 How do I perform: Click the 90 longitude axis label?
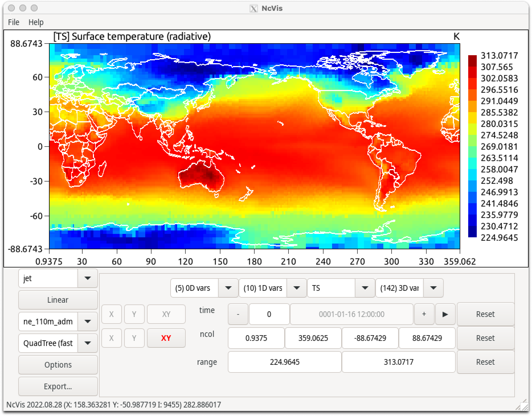[151, 261]
